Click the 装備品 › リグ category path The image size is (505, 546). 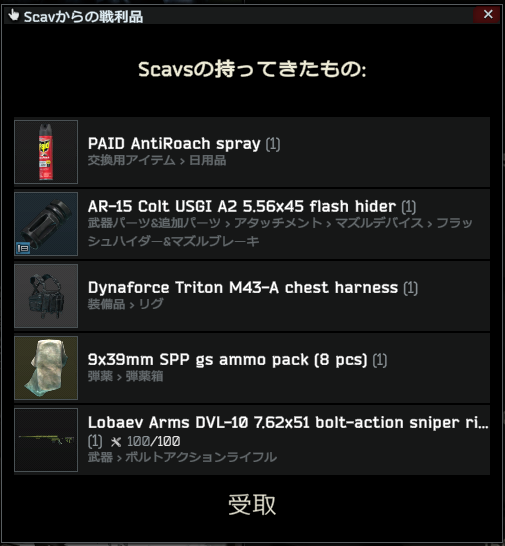(125, 304)
